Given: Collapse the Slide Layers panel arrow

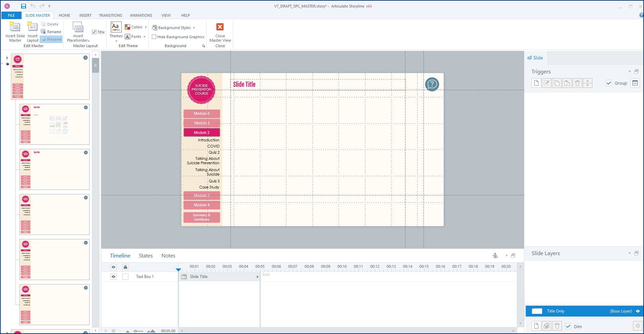Looking at the screenshot, I should click(x=630, y=253).
